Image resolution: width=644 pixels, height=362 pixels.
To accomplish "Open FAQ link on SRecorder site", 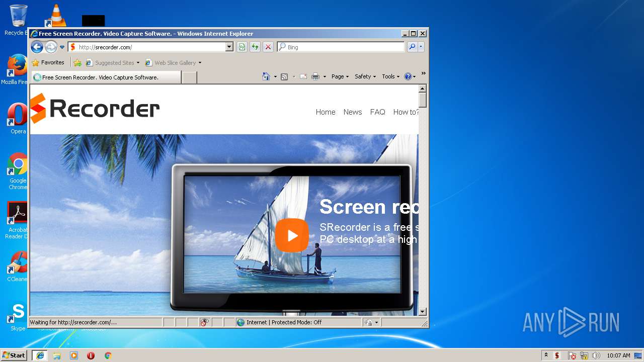I will click(x=377, y=112).
